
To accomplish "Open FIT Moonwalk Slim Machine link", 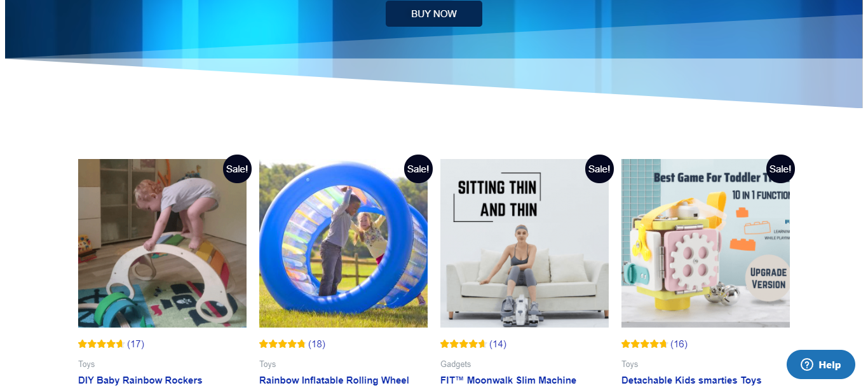I will point(508,380).
